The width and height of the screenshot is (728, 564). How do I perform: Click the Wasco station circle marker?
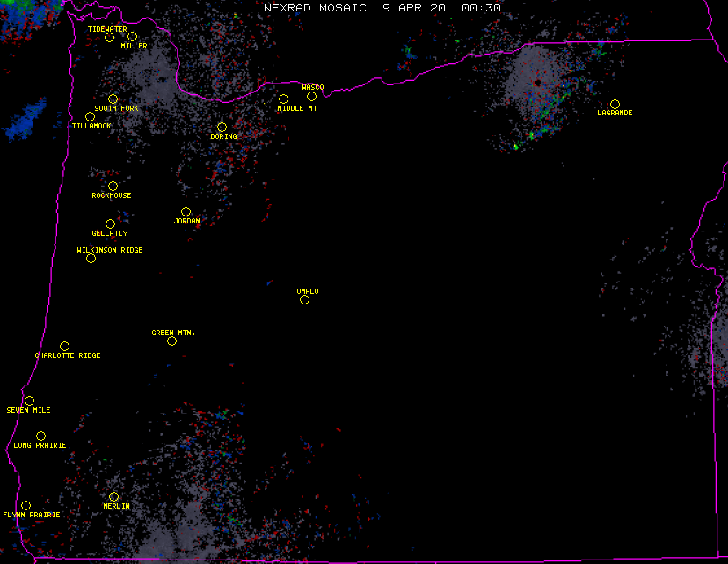coord(311,96)
